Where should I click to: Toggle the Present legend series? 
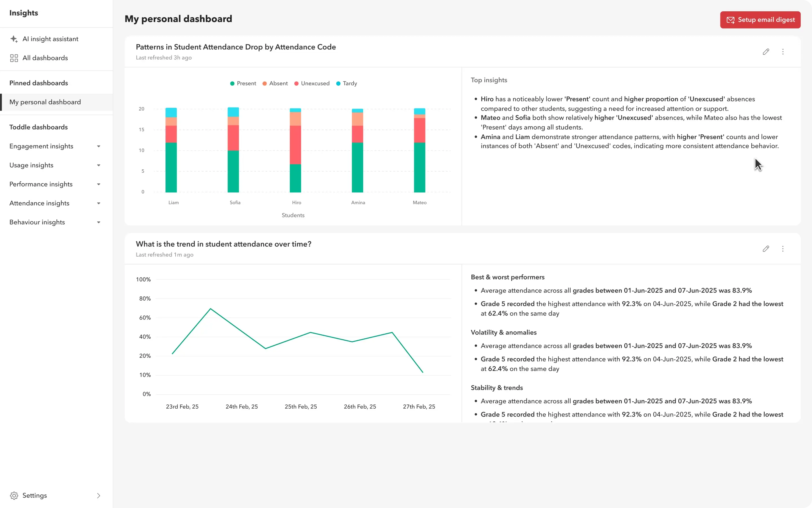(243, 83)
